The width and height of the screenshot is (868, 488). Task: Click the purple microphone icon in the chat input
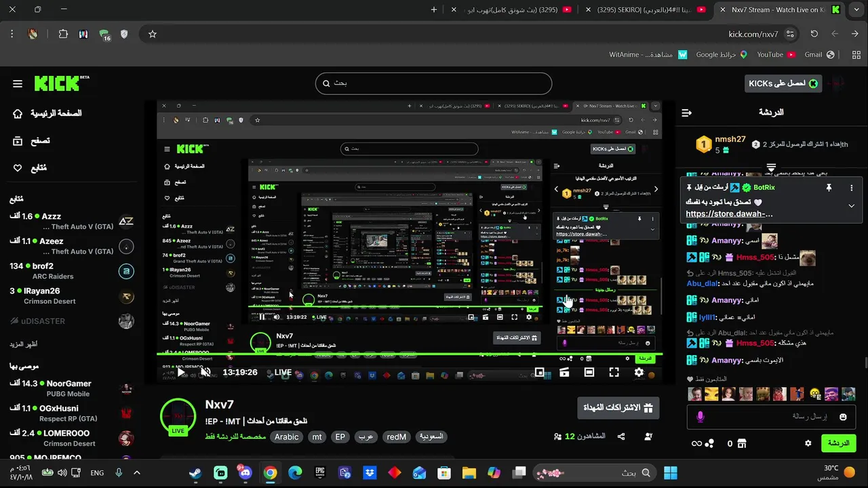click(701, 417)
